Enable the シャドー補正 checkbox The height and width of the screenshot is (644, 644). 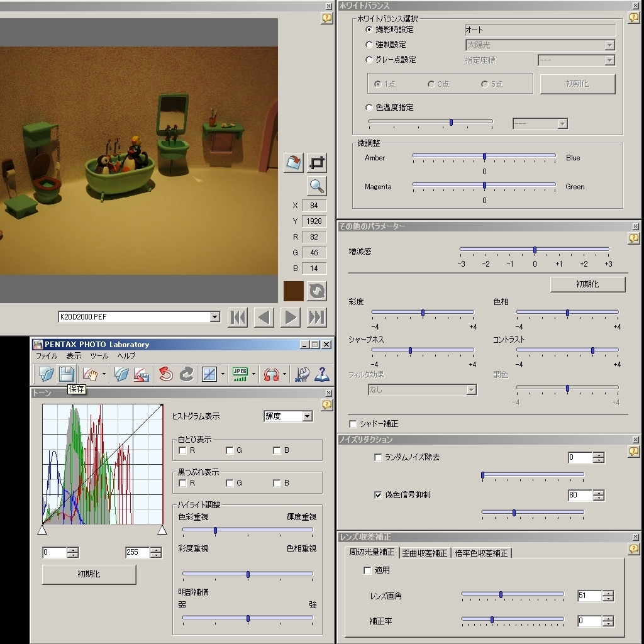(353, 424)
